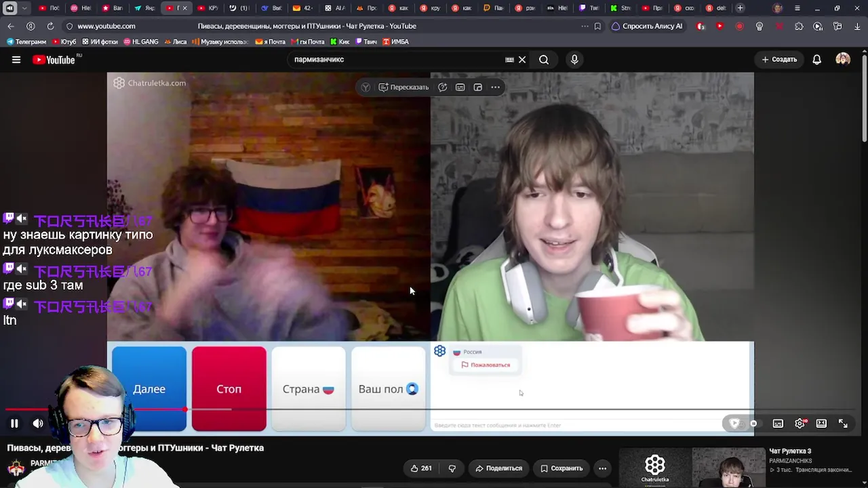The image size is (868, 488).
Task: Mute the video with the player volume icon
Action: [38, 424]
